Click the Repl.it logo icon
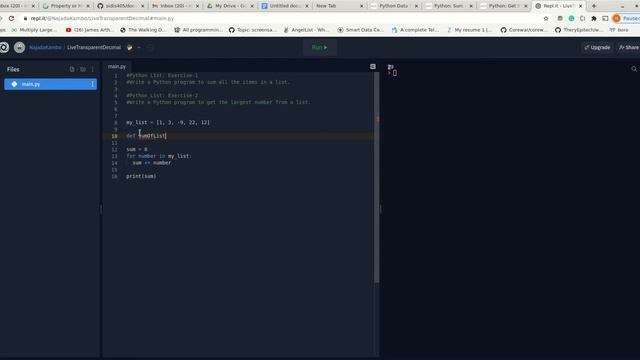The image size is (640, 360). tap(4, 47)
